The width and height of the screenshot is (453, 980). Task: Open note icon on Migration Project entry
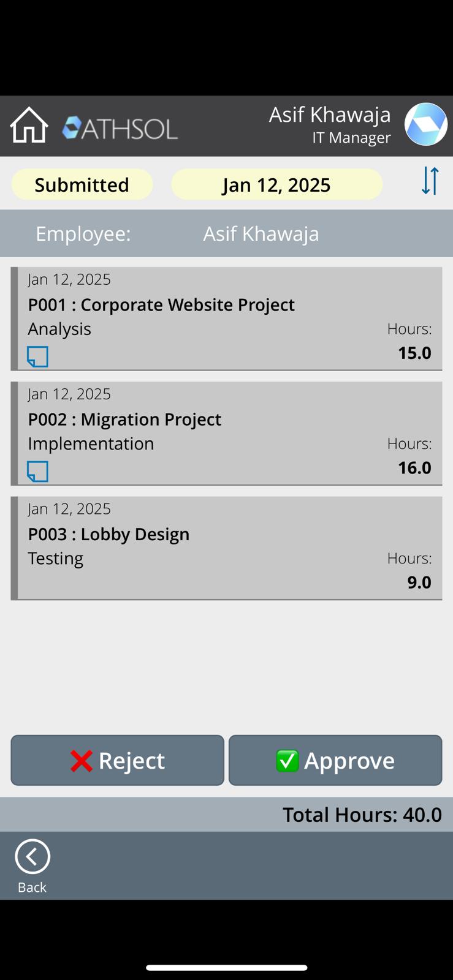point(37,471)
